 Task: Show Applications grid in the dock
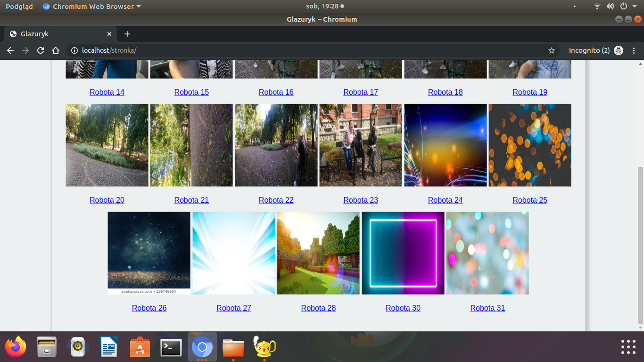628,347
